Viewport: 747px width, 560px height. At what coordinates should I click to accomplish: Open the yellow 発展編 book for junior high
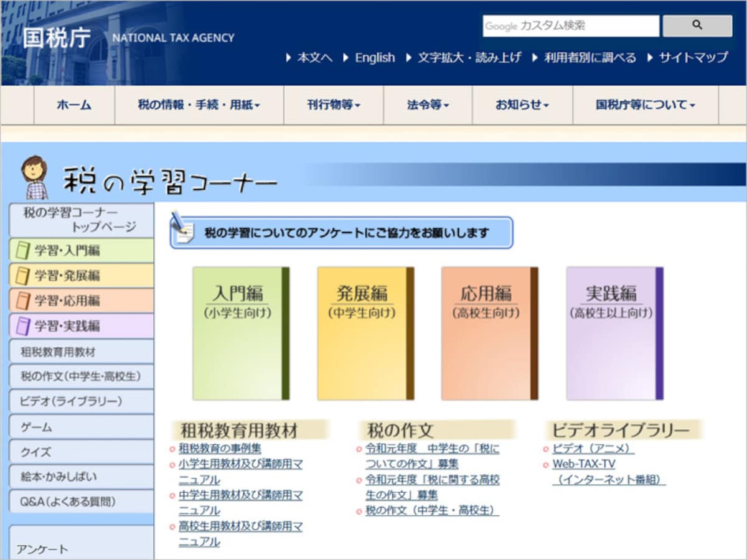tap(365, 334)
